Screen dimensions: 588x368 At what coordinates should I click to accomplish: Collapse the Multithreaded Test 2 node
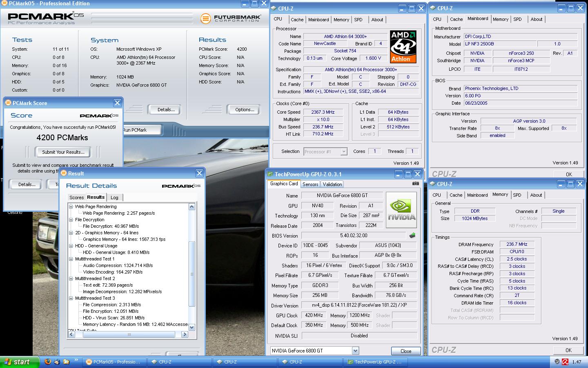pos(71,278)
